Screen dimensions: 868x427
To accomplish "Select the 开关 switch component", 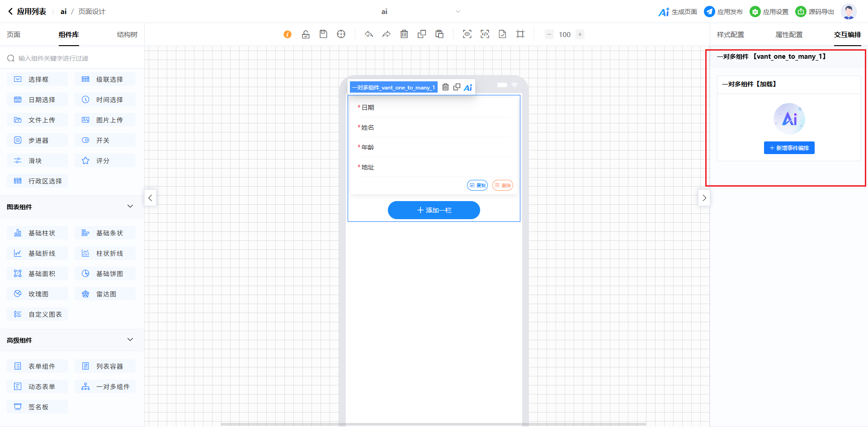I will [105, 141].
